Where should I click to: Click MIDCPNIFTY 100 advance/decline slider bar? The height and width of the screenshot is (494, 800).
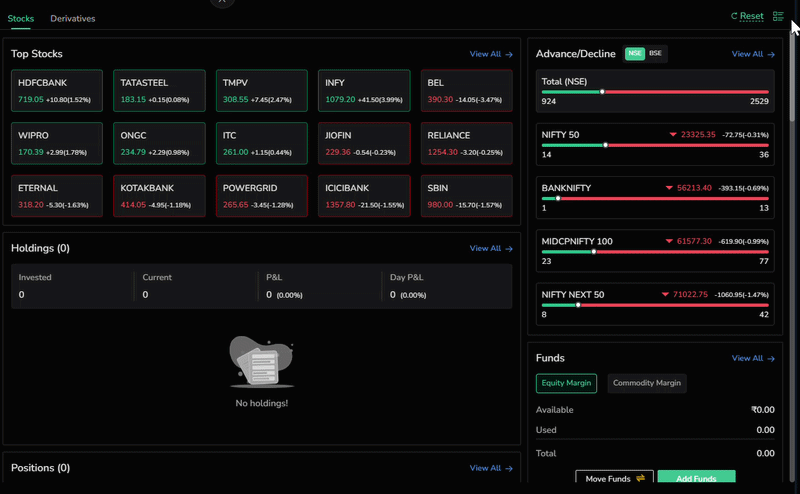[655, 252]
